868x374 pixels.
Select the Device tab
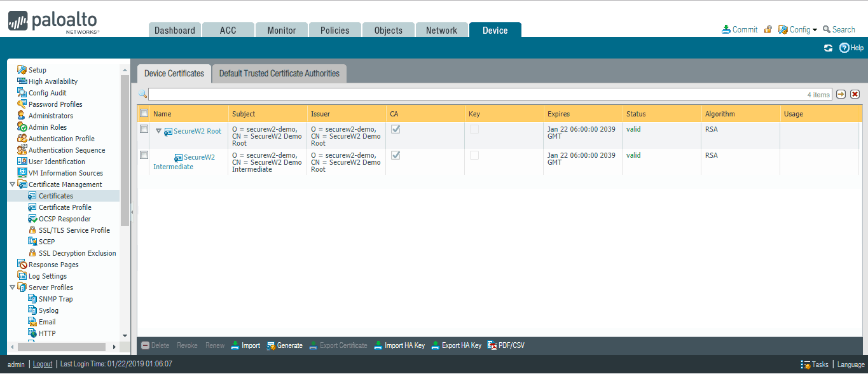point(495,30)
